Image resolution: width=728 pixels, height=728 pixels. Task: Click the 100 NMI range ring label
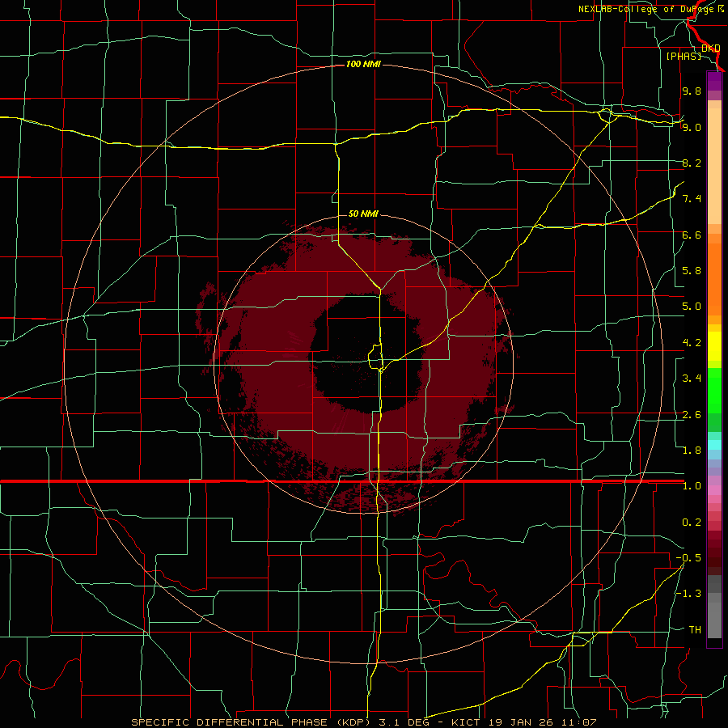(x=363, y=64)
